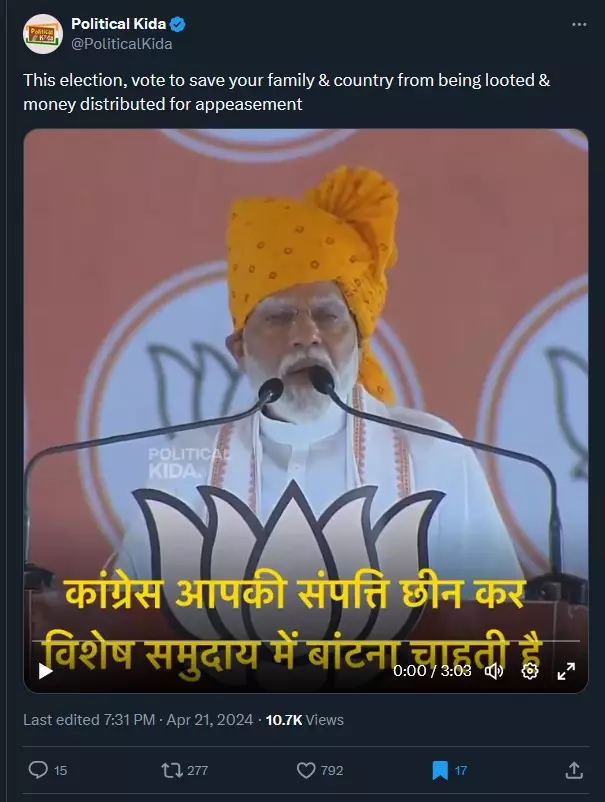Open the three-dot more options menu

(579, 25)
